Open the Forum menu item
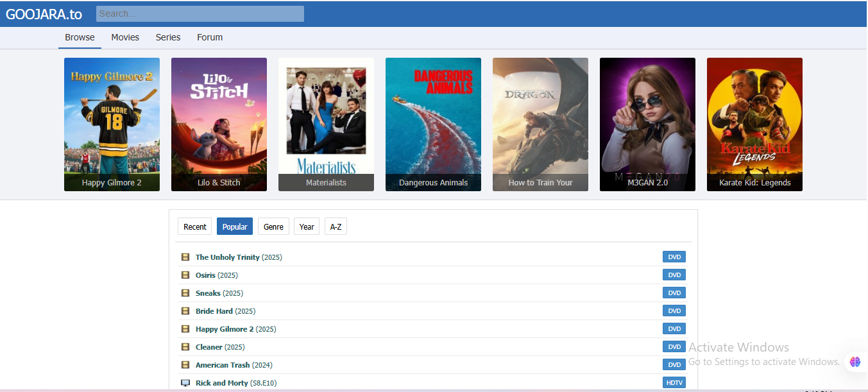This screenshot has height=392, width=868. pos(209,37)
